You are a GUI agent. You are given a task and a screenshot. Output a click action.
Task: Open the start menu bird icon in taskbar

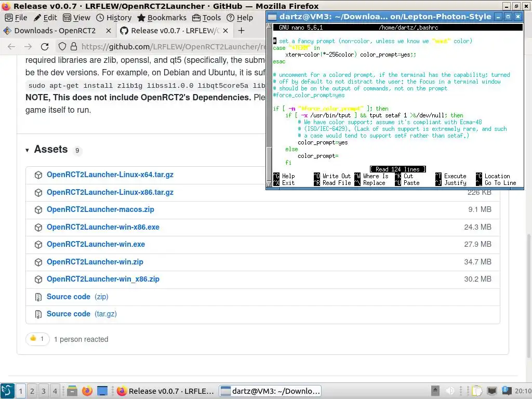[x=7, y=391]
